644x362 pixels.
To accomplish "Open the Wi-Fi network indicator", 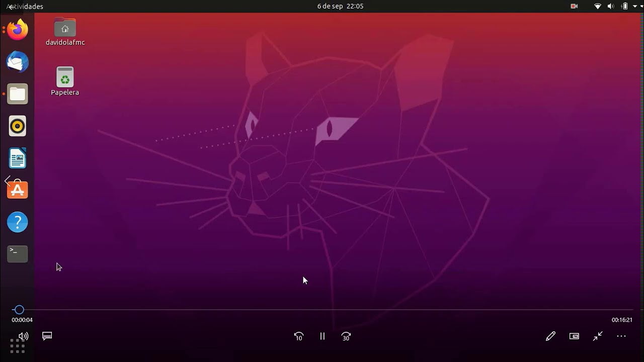I will coord(598,7).
